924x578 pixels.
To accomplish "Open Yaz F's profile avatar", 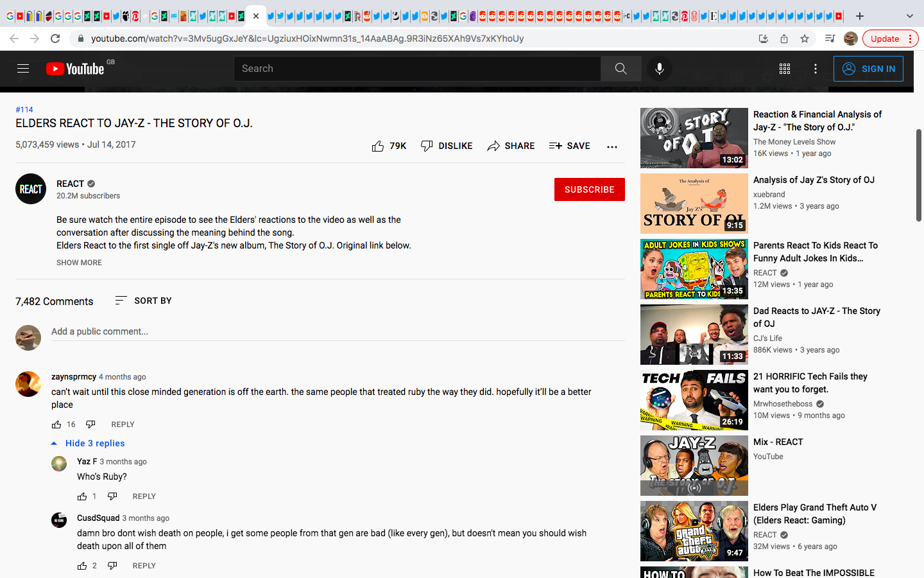I will [59, 464].
